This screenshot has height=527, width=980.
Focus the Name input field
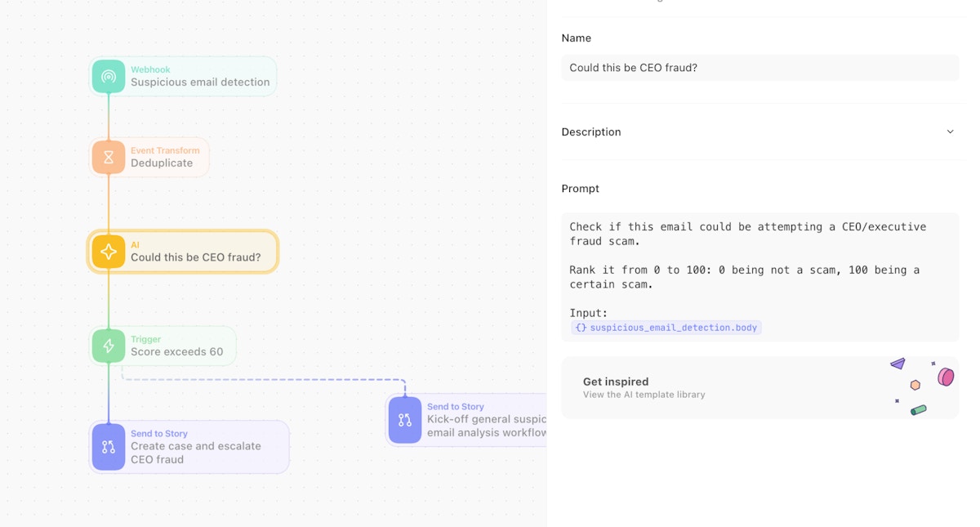pyautogui.click(x=759, y=68)
